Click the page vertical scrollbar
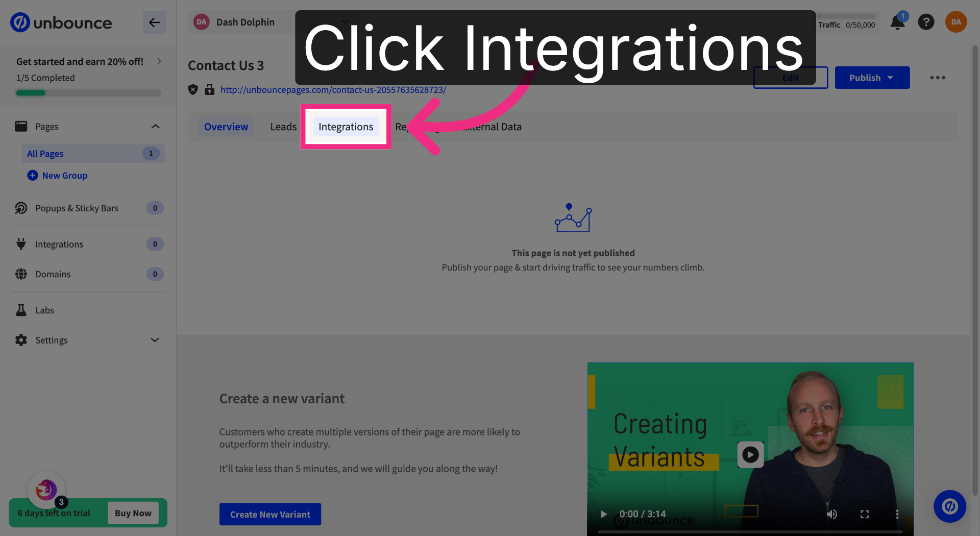The height and width of the screenshot is (536, 980). [975, 271]
